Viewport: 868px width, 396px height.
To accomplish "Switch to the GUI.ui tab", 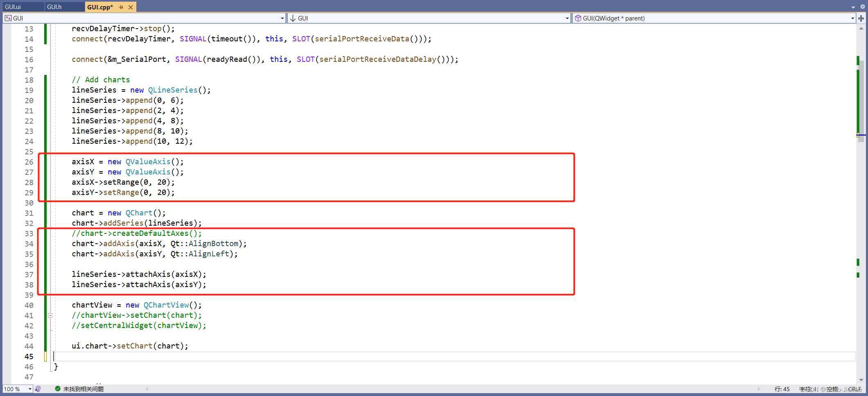I will (13, 7).
